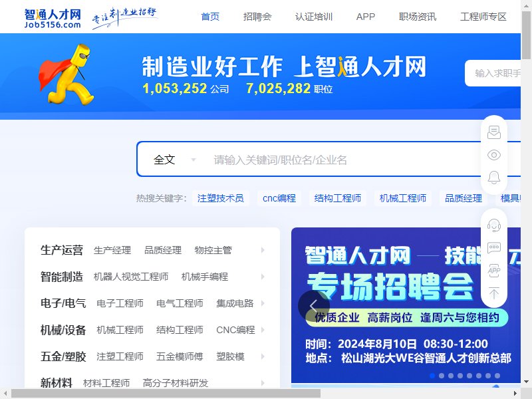Viewport: 532px width, 399px height.
Task: Open 结构工程师 in the 机械/设备 row
Action: (x=180, y=330)
